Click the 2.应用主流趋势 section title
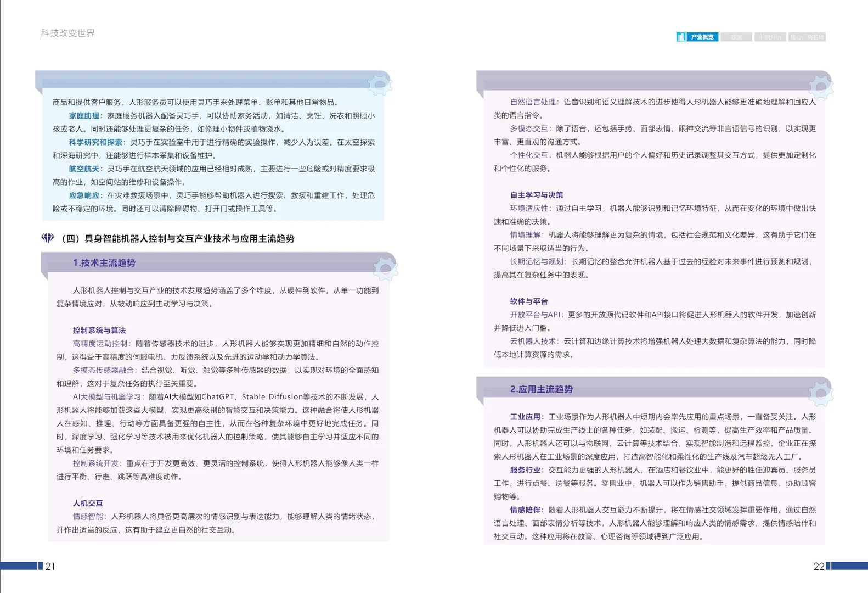Image resolution: width=868 pixels, height=593 pixels. pos(542,389)
